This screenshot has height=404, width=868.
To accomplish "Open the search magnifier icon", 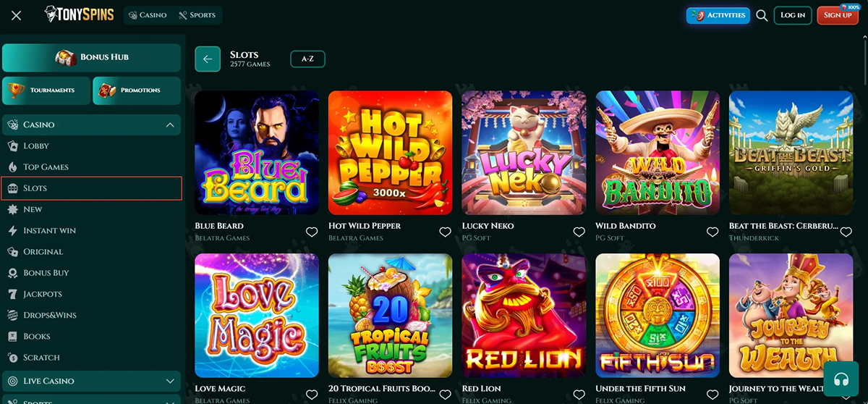I will [762, 15].
